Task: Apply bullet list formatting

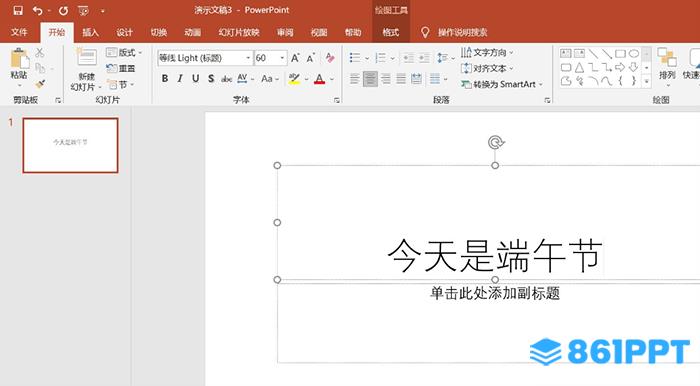Action: point(355,58)
